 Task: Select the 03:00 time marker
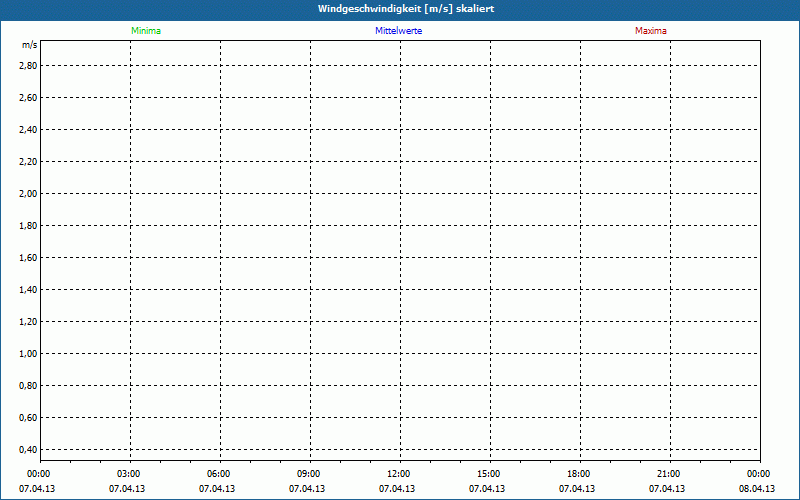coord(129,474)
